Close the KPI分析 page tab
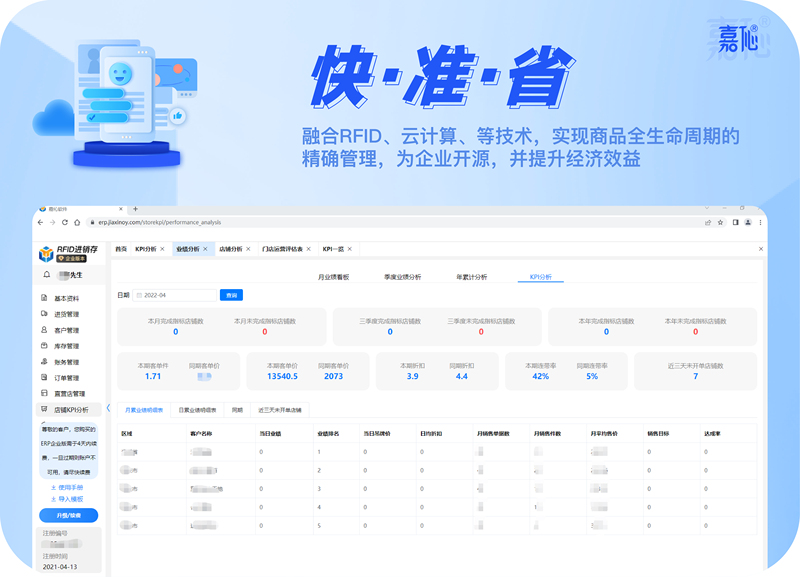Screen dimensions: 800x577 (162, 249)
